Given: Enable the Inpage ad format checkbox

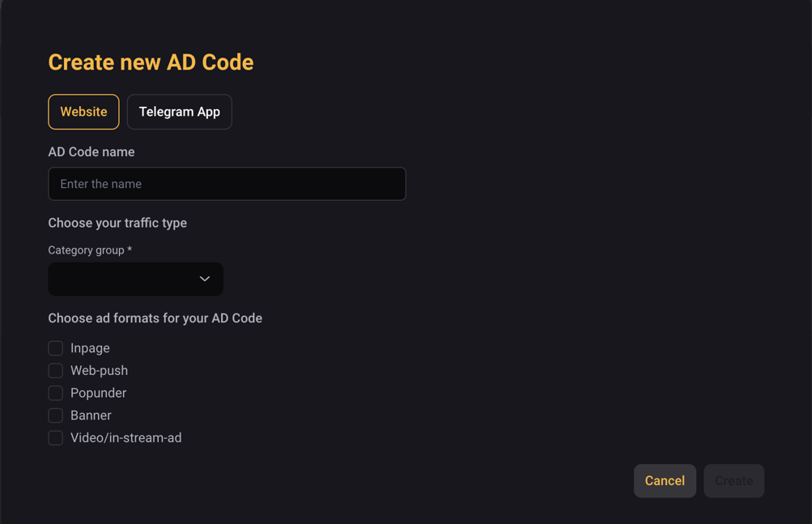Looking at the screenshot, I should [55, 347].
